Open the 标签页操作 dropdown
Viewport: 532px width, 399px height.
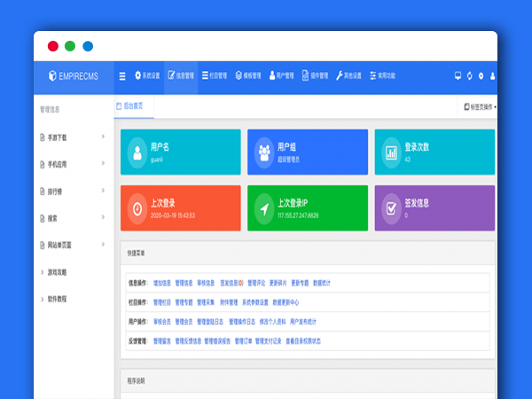click(x=480, y=107)
